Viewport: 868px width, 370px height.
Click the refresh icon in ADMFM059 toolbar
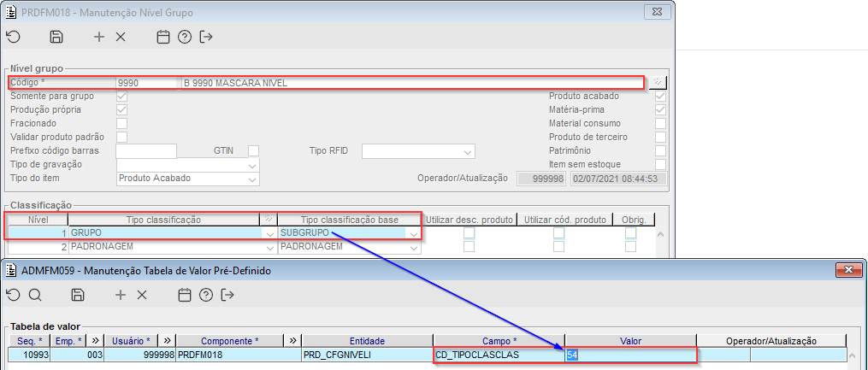(x=14, y=295)
